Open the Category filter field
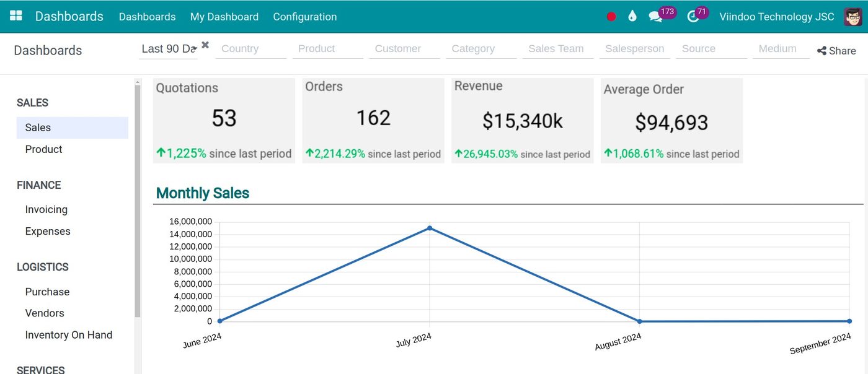This screenshot has width=868, height=374. pyautogui.click(x=481, y=49)
